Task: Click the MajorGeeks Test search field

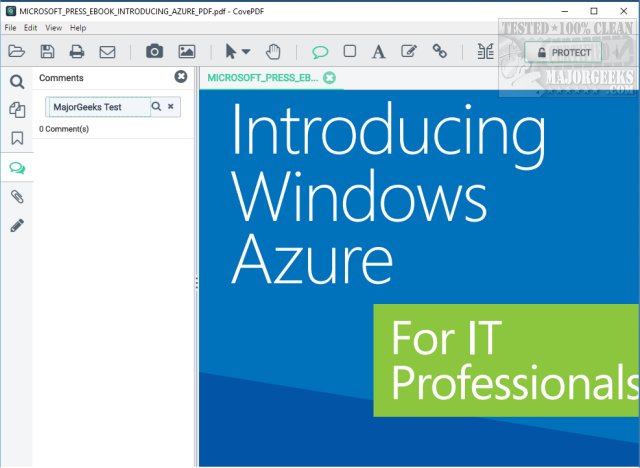Action: [100, 107]
